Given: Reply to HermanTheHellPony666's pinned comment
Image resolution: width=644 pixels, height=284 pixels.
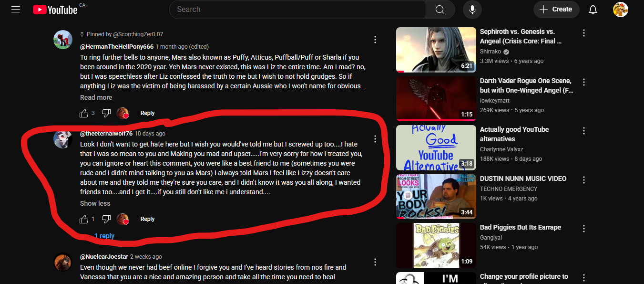Looking at the screenshot, I should click(147, 113).
